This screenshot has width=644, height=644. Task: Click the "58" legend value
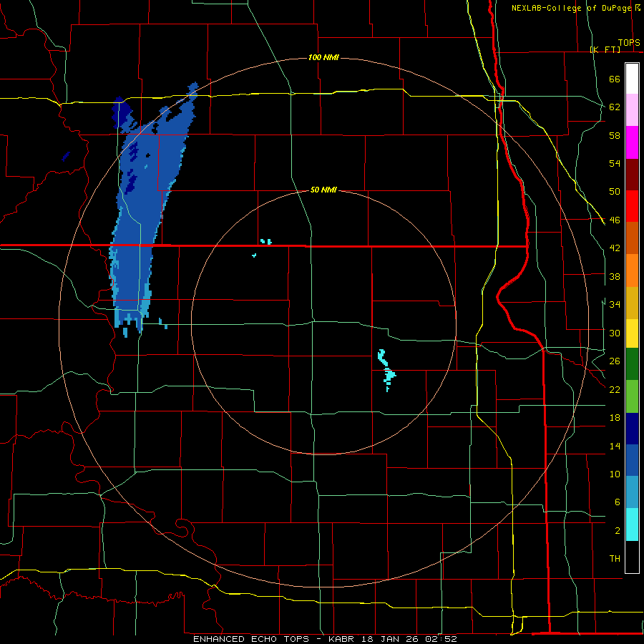pos(615,135)
